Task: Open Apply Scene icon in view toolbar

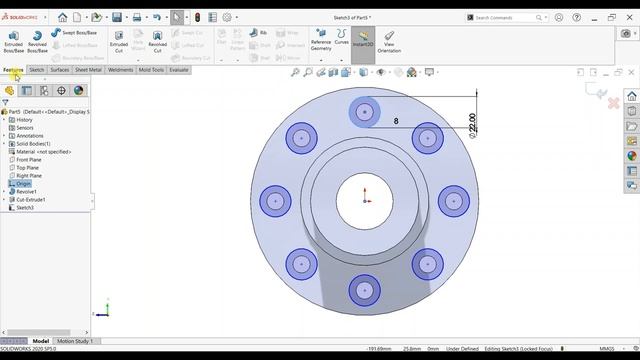Action: [x=411, y=72]
